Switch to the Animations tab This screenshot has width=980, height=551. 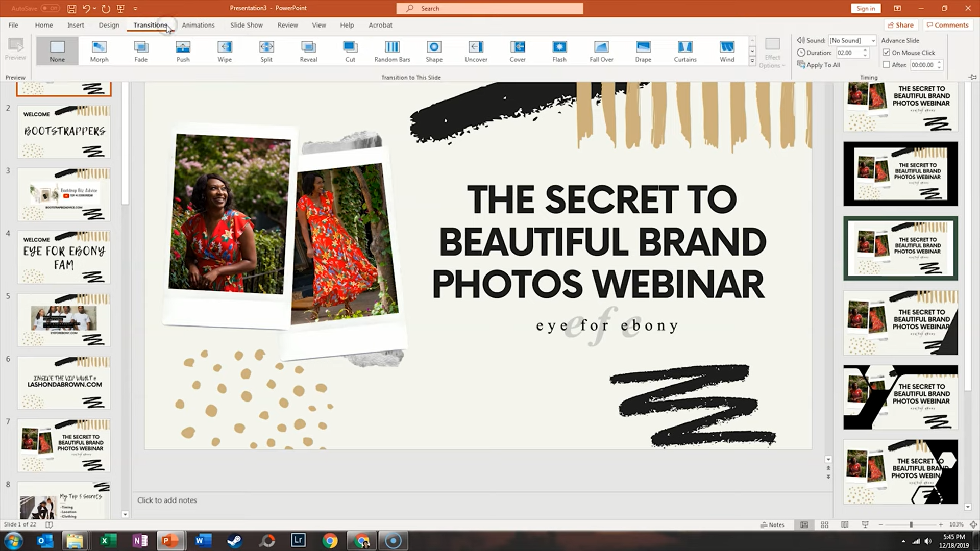(199, 24)
